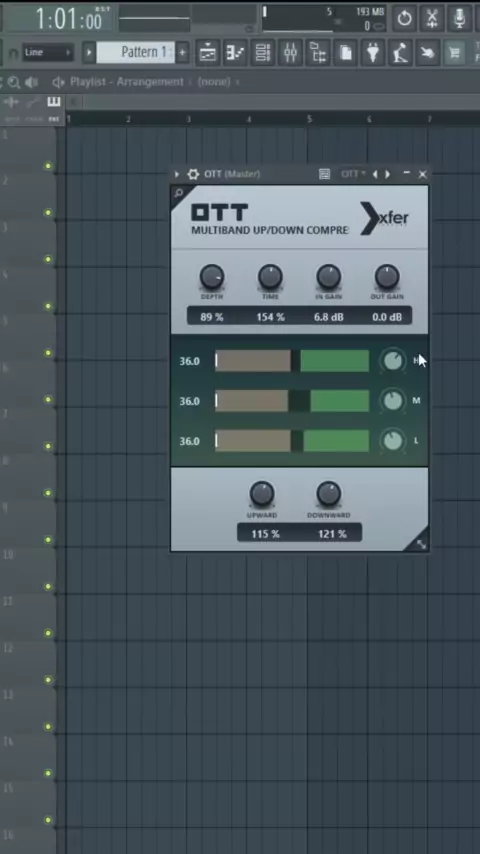Click the hand icon in the toolbar
The height and width of the screenshot is (854, 480).
point(428,53)
